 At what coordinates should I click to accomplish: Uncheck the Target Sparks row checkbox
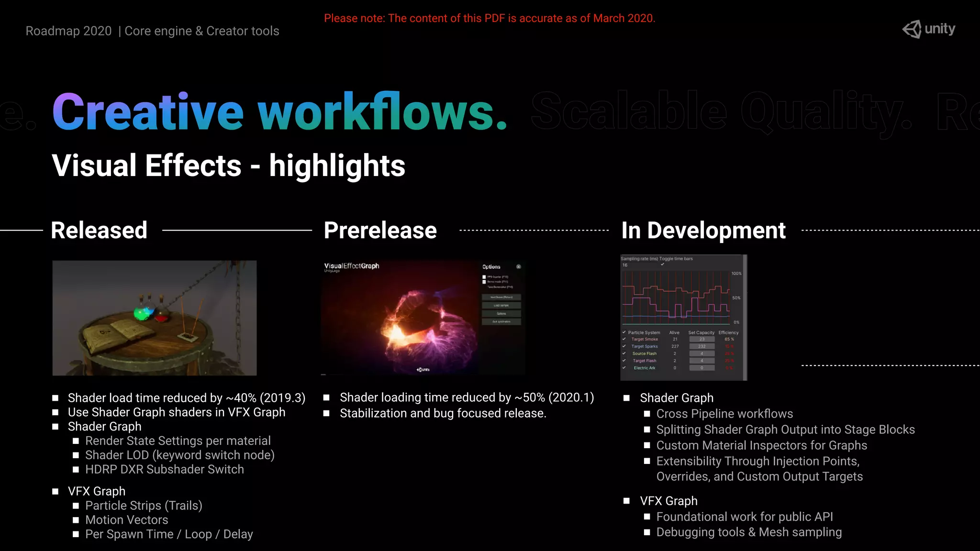(624, 346)
